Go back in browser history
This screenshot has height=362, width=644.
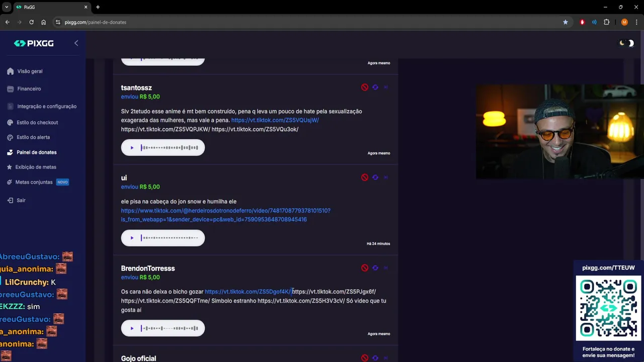(7, 22)
